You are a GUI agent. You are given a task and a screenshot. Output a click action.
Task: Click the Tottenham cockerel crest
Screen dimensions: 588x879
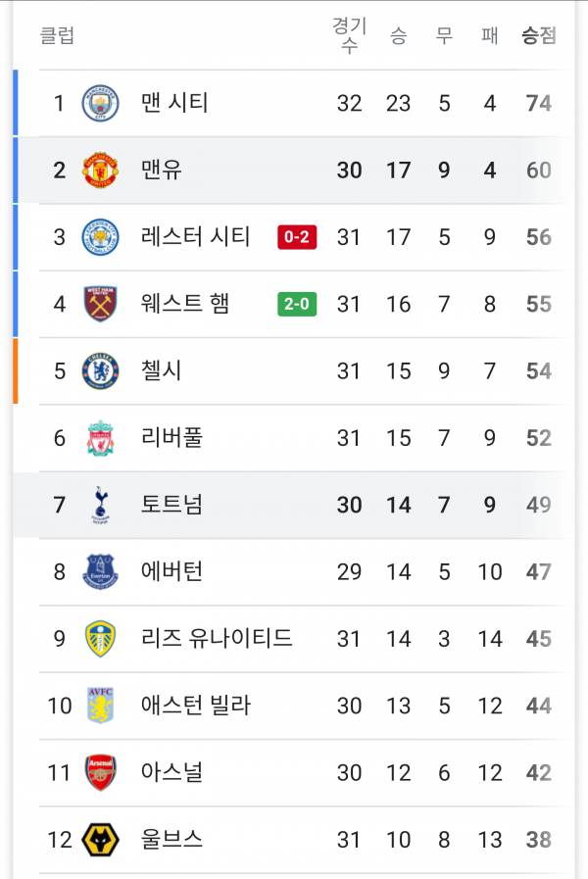[100, 505]
